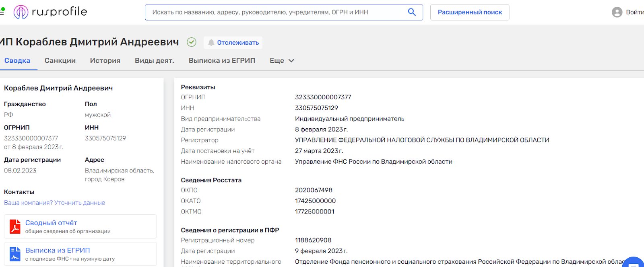Go to the Выписка из ЕГРИП tab
The image size is (644, 267).
(x=222, y=61)
